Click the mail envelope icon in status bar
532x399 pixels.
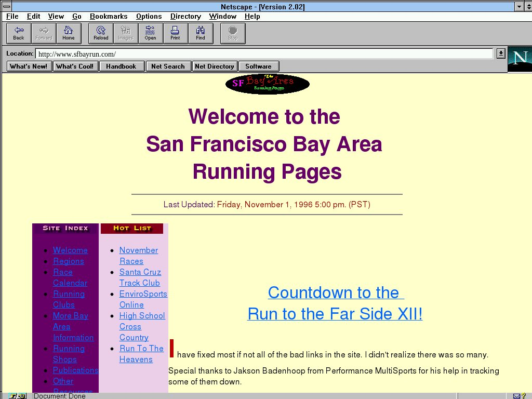[517, 396]
